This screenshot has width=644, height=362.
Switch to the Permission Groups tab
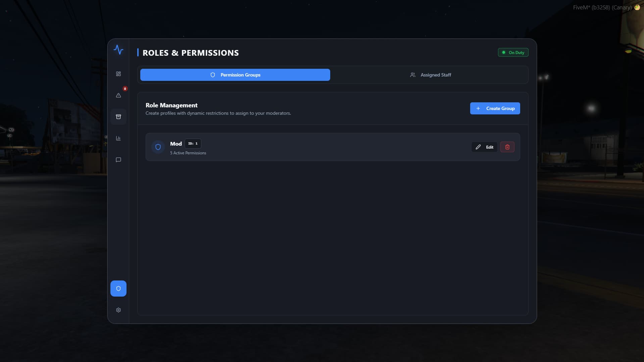click(235, 75)
